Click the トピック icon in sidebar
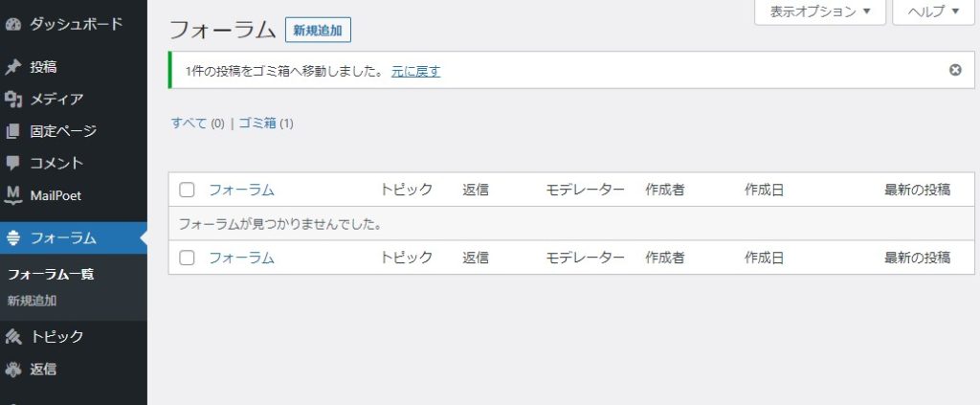 pyautogui.click(x=13, y=336)
